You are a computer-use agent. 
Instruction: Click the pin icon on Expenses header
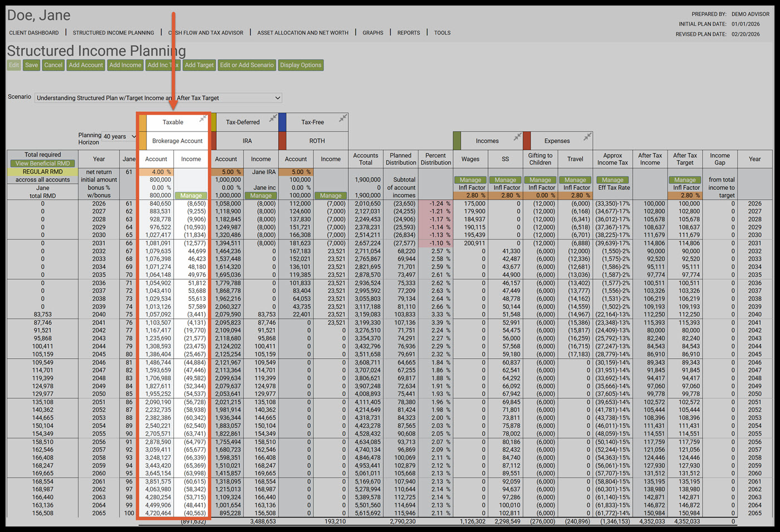(x=587, y=136)
